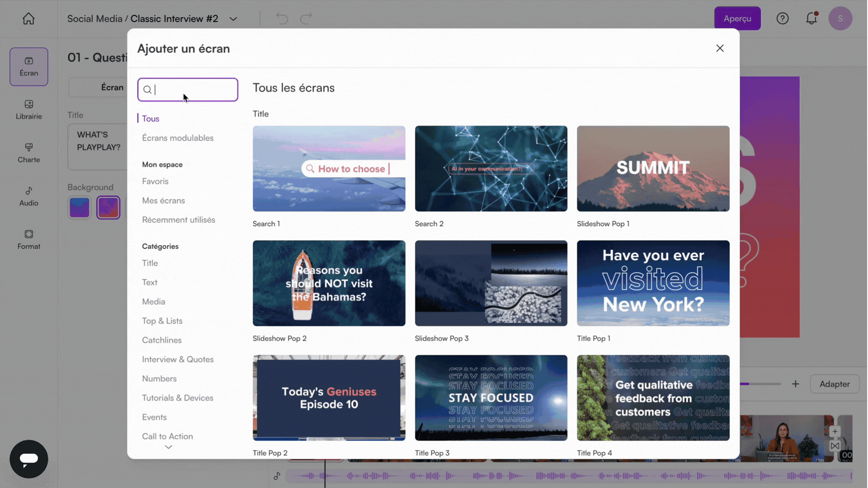Open the Librairie sidebar panel
Viewport: 868px width, 488px height.
coord(28,109)
